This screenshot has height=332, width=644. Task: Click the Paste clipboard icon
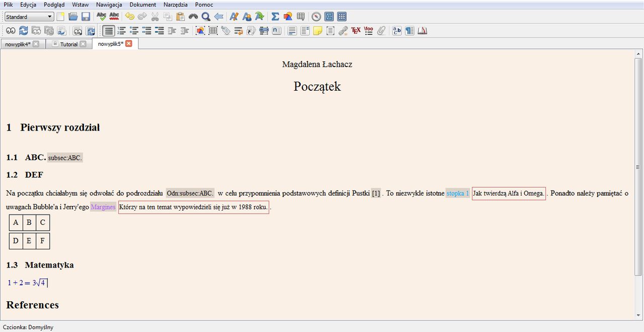[180, 17]
